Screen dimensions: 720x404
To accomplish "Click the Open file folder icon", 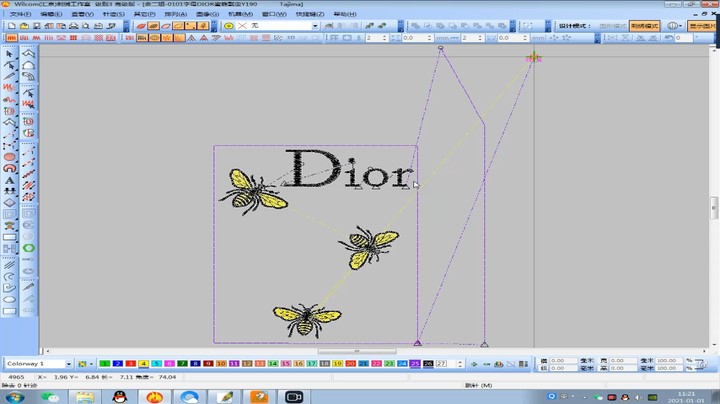I will tap(24, 26).
